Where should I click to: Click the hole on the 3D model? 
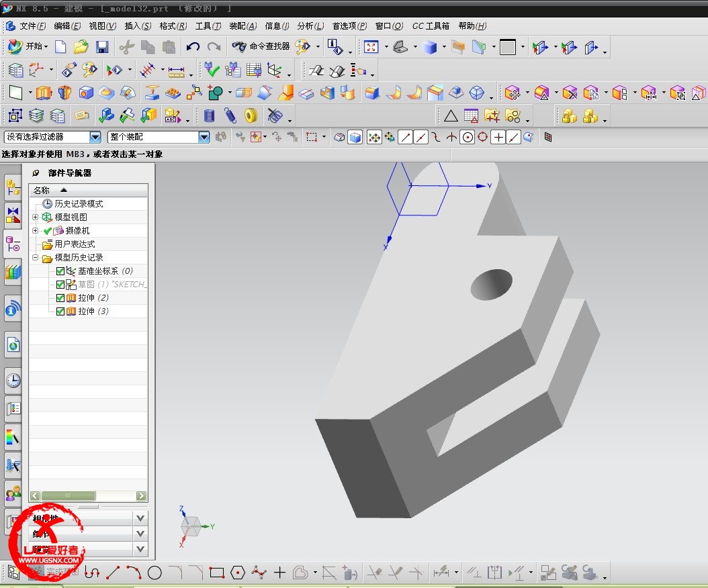pyautogui.click(x=492, y=285)
